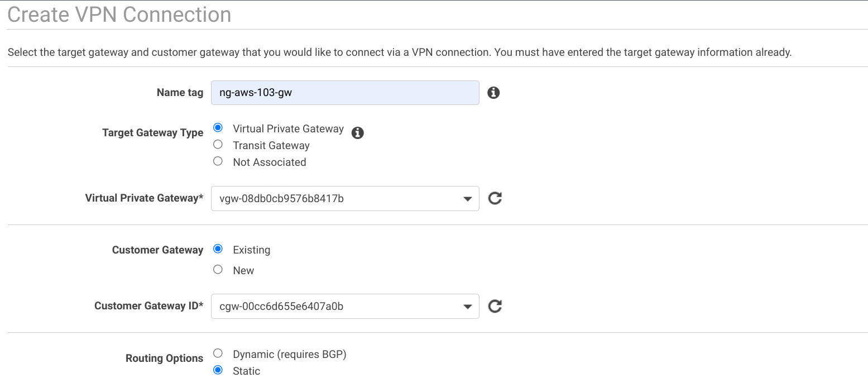Enable Dynamic (requires BGP) routing
Screen dimensions: 868x392
pyautogui.click(x=218, y=353)
